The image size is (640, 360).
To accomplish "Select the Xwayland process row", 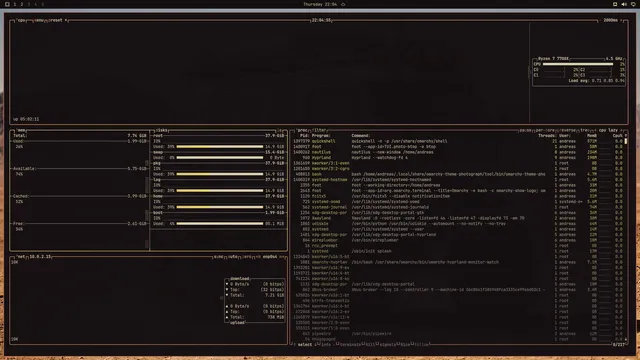I will tap(457, 218).
